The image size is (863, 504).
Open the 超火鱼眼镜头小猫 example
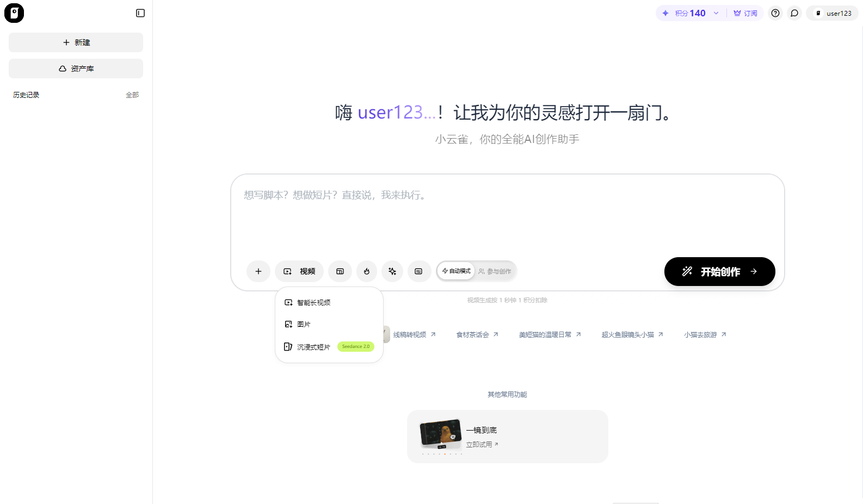tap(632, 334)
